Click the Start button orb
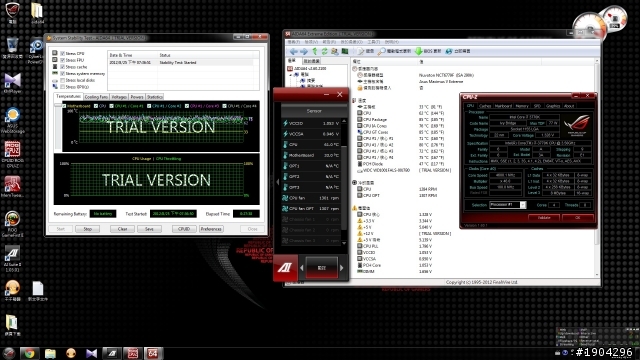The height and width of the screenshot is (360, 640). (9, 353)
